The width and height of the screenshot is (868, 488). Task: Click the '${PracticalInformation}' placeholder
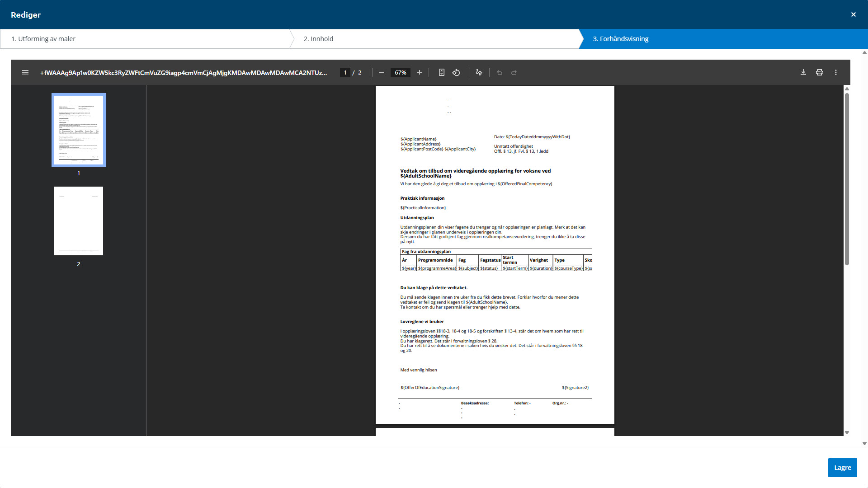[423, 208]
